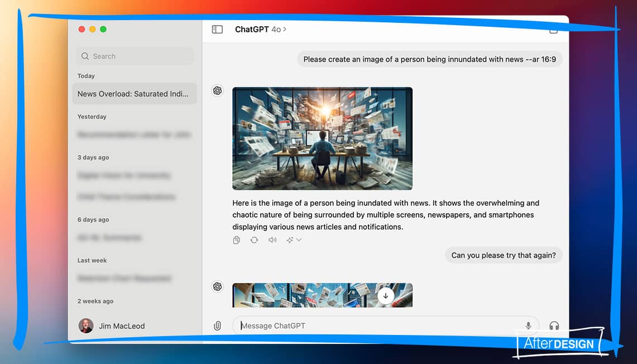Screen dimensions: 637x364
Task: Select 'Can you please try that again?' message
Action: 503,255
